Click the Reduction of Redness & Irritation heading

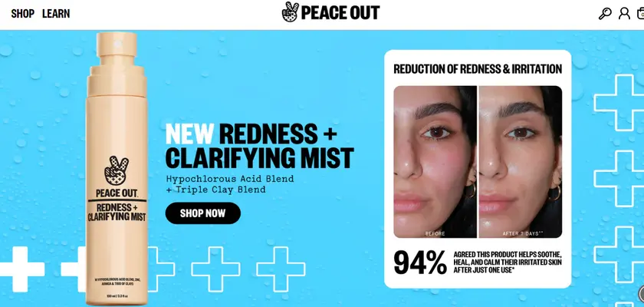tap(478, 69)
